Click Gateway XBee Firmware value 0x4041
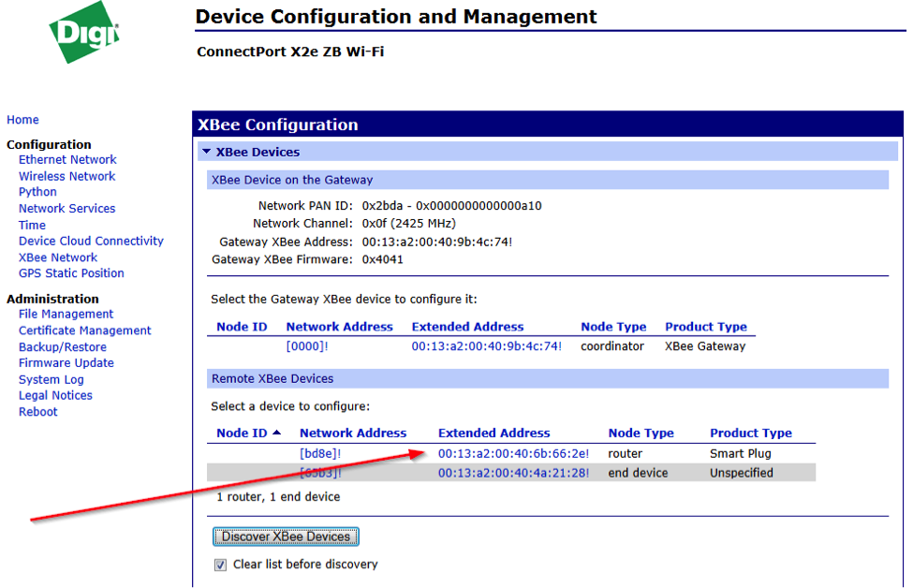This screenshot has width=913, height=588. (383, 259)
